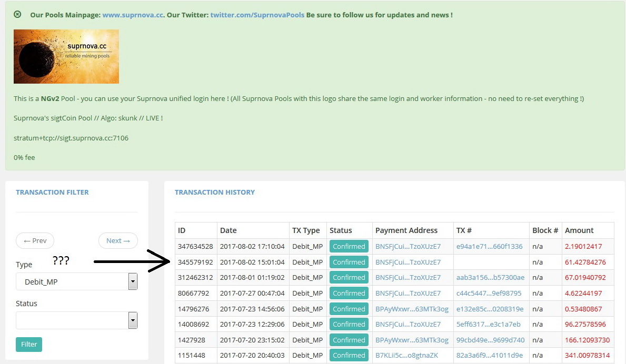Click the Confirmed badge for ID 1151448

pos(349,355)
